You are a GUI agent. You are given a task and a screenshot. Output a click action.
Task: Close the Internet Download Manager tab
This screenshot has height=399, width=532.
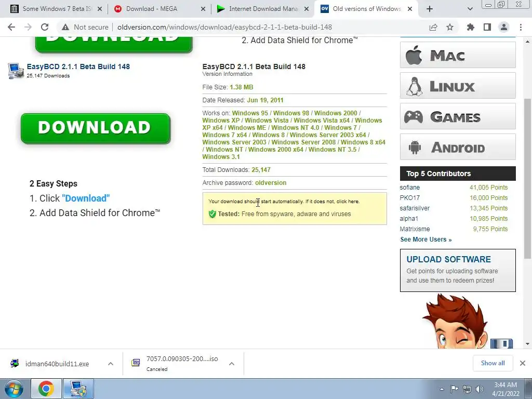[307, 9]
